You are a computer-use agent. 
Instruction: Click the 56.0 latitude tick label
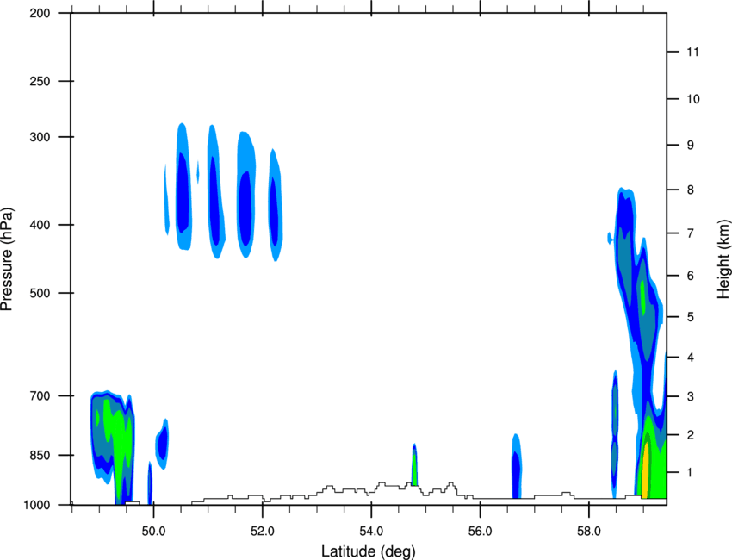click(x=481, y=532)
